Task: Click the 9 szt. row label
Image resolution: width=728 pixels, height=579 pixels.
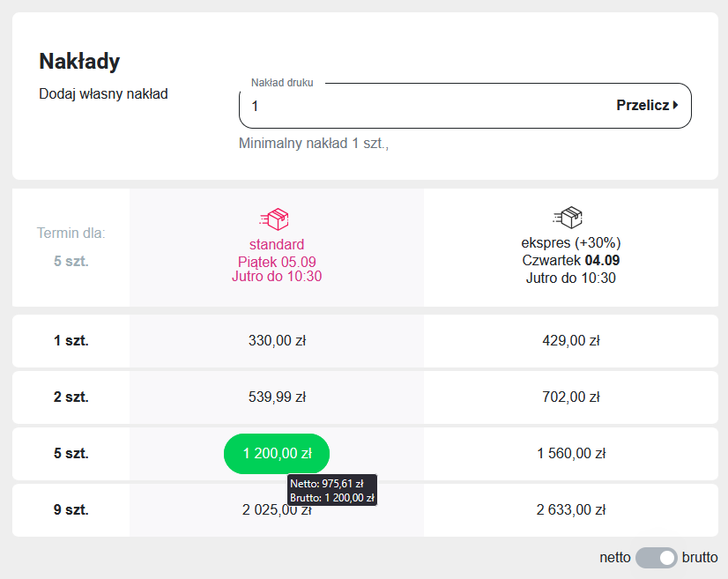Action: click(x=71, y=509)
